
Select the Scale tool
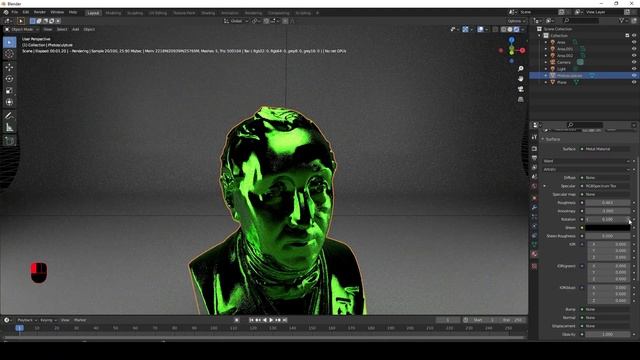[x=9, y=91]
